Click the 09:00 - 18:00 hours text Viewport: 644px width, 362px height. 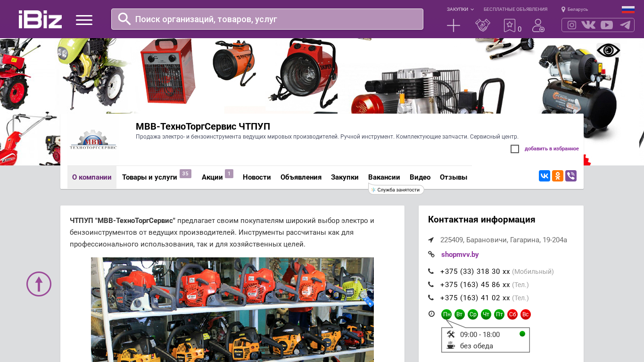tap(480, 335)
